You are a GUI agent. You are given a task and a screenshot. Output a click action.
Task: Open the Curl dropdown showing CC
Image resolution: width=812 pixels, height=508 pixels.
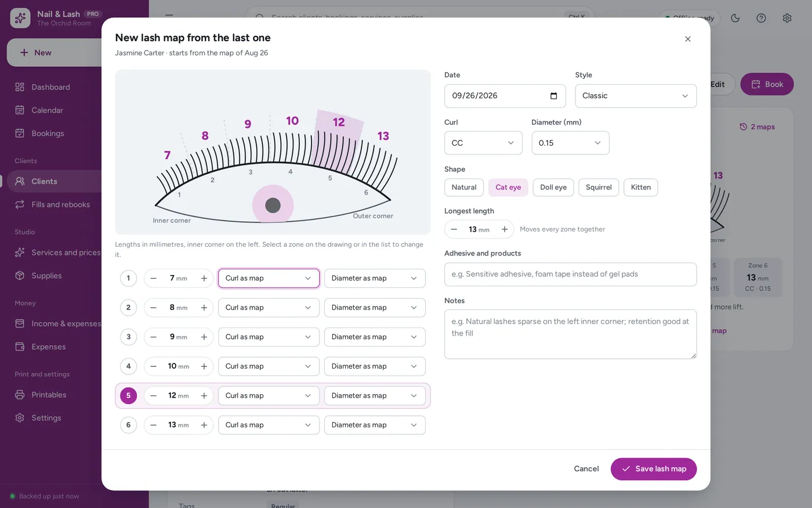(483, 143)
